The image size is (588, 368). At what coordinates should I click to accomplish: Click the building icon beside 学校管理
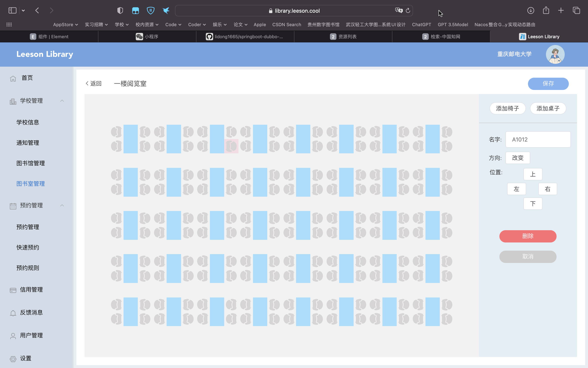click(13, 101)
